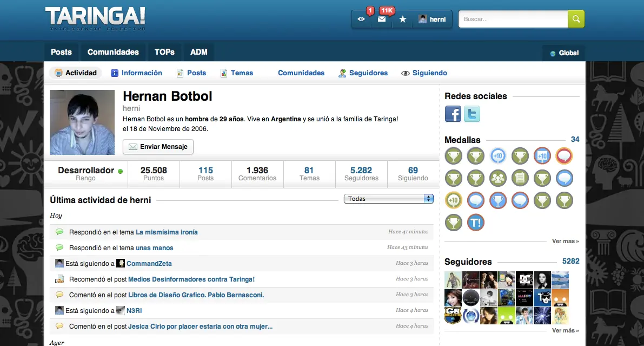Click the red T! medal
The height and width of the screenshot is (346, 644).
476,223
